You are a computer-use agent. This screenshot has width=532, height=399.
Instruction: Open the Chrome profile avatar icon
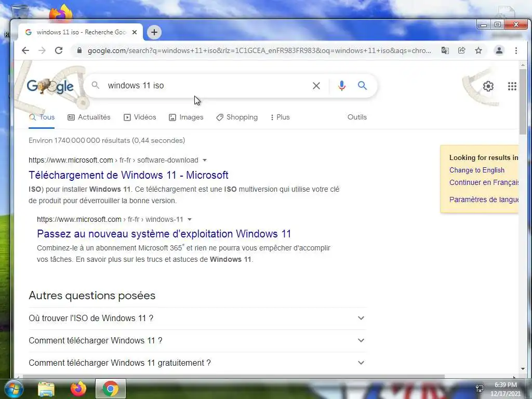tap(499, 50)
